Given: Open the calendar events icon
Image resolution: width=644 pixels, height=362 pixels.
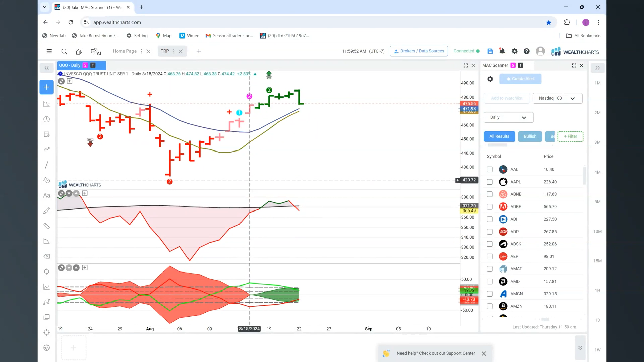Looking at the screenshot, I should 46,134.
